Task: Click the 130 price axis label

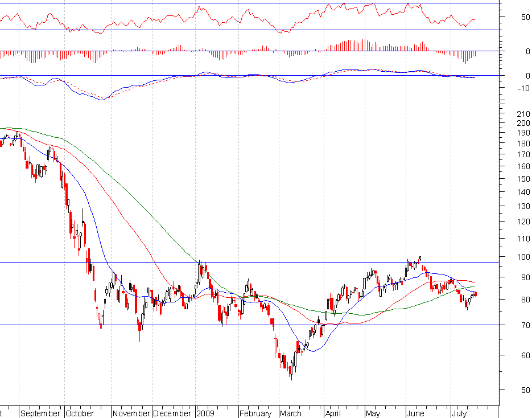Action: point(523,206)
